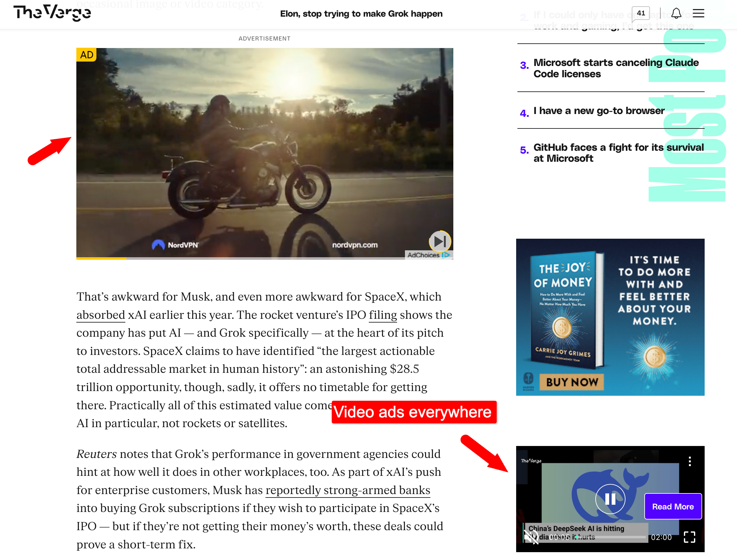Click the NordVPN motorcycle video ad
Viewport: 737px width, 560px height.
click(264, 153)
